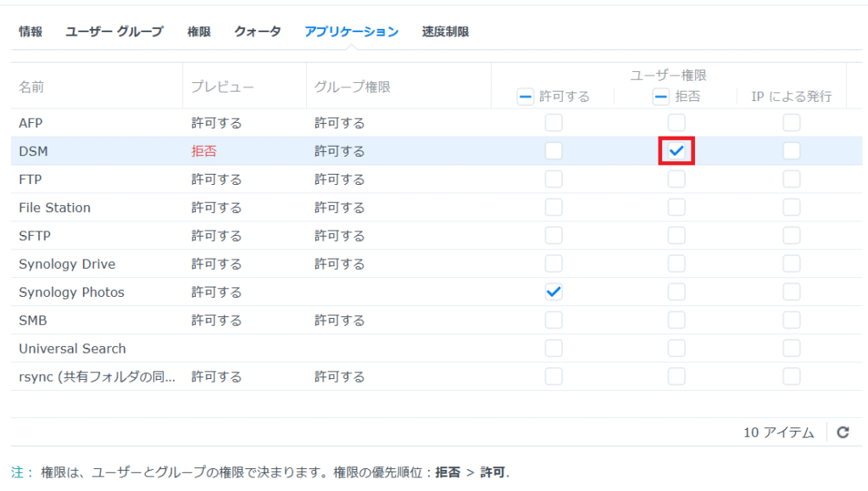Screen dimensions: 868x491
Task: Check Universal Search 許可する checkbox
Action: (x=553, y=349)
